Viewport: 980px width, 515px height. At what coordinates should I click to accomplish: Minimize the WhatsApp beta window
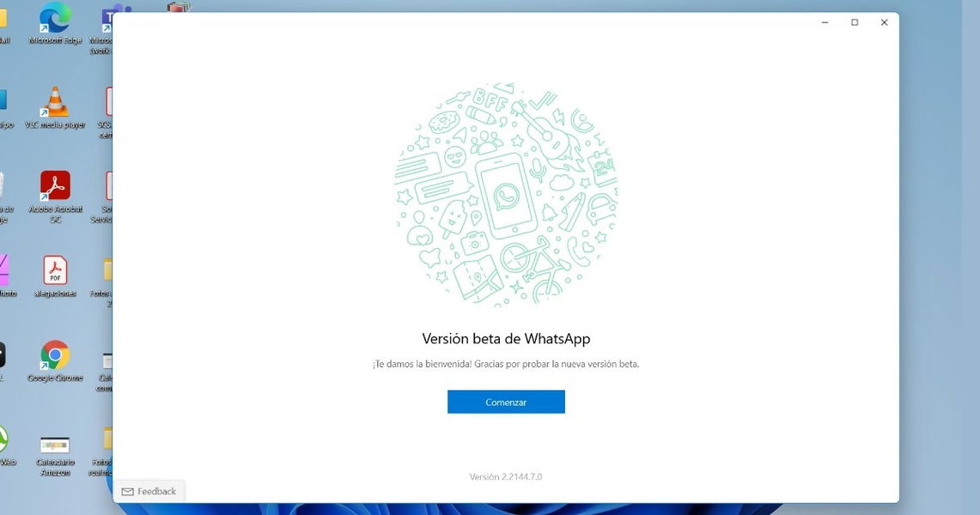click(x=825, y=22)
